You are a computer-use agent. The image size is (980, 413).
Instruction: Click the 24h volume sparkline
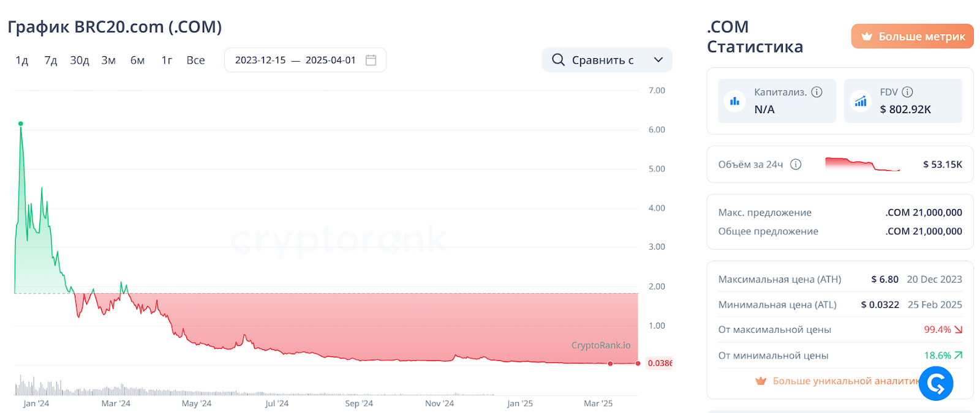(862, 164)
